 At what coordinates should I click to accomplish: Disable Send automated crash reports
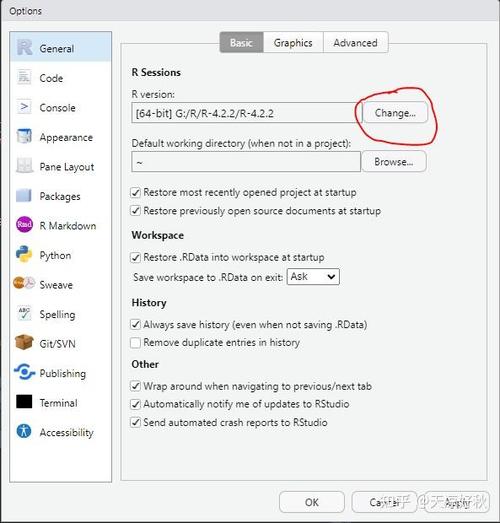[135, 423]
